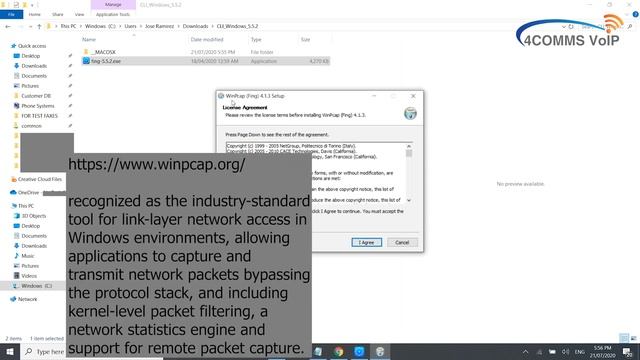The width and height of the screenshot is (640, 360).
Task: Switch to details view layout
Action: click(624, 338)
